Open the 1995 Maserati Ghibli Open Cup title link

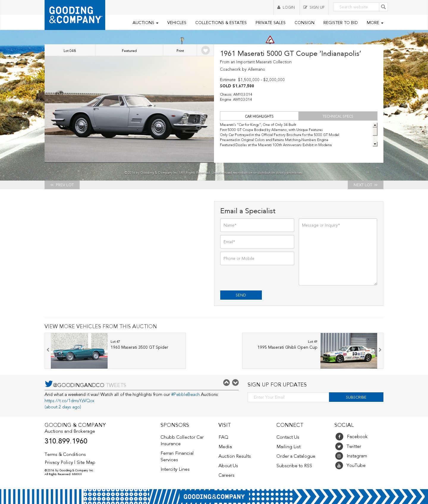click(x=287, y=347)
